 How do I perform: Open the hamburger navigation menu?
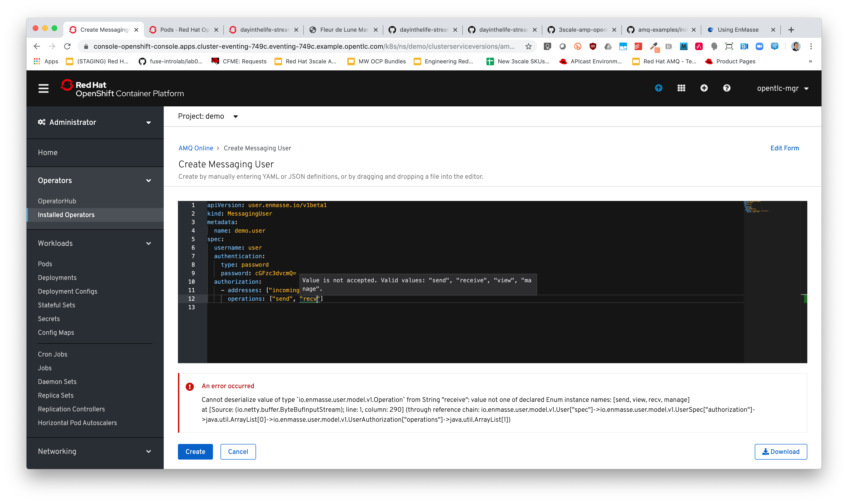click(43, 89)
